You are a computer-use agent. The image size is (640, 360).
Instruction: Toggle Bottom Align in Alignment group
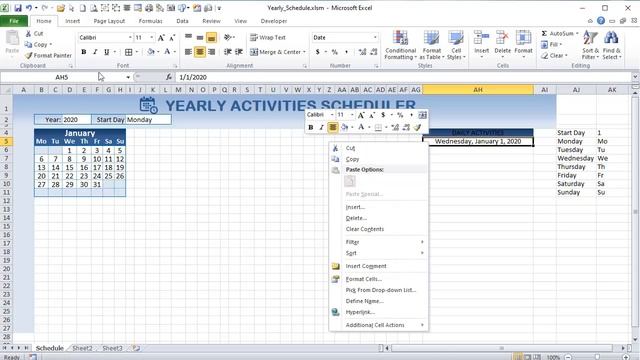211,38
